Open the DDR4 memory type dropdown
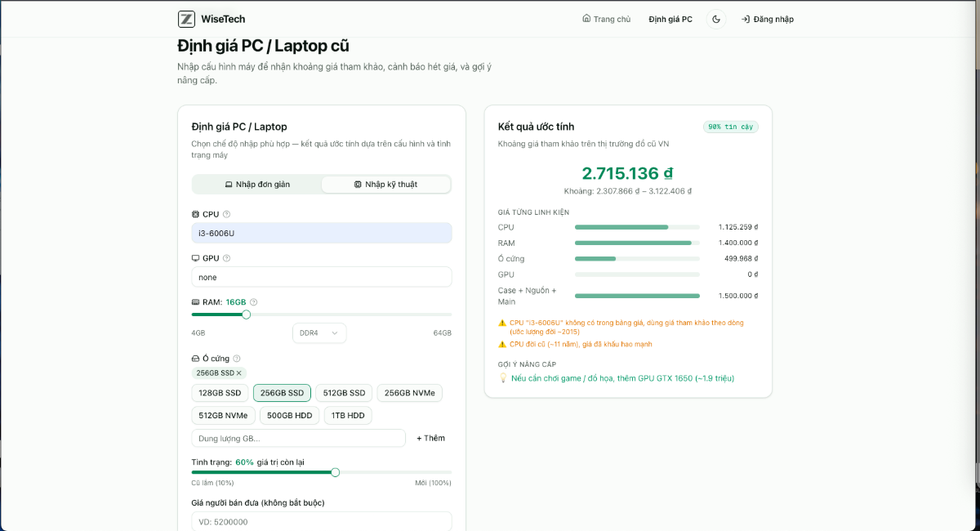This screenshot has width=980, height=531. click(x=319, y=333)
